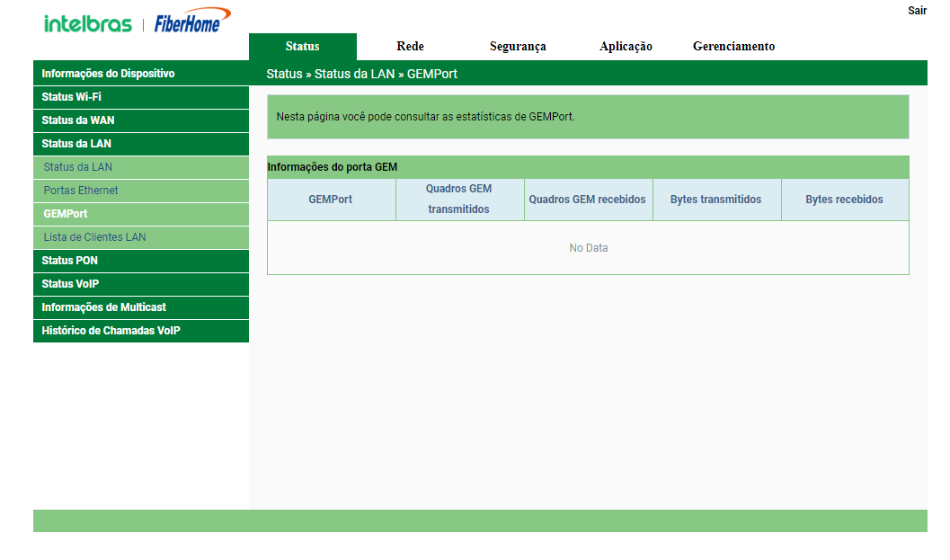Open the Portas Ethernet submenu item
The width and height of the screenshot is (950, 560).
141,191
